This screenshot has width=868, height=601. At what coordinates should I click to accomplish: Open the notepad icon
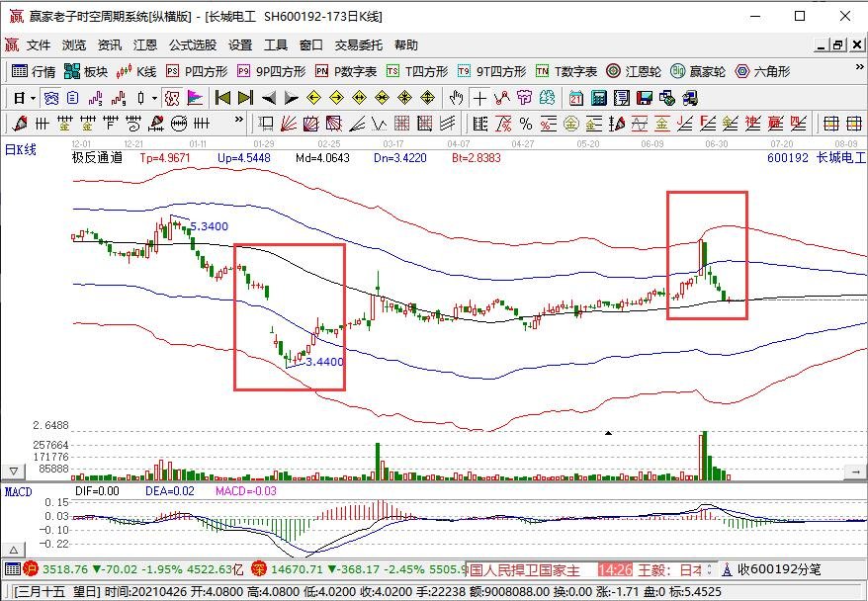click(621, 99)
